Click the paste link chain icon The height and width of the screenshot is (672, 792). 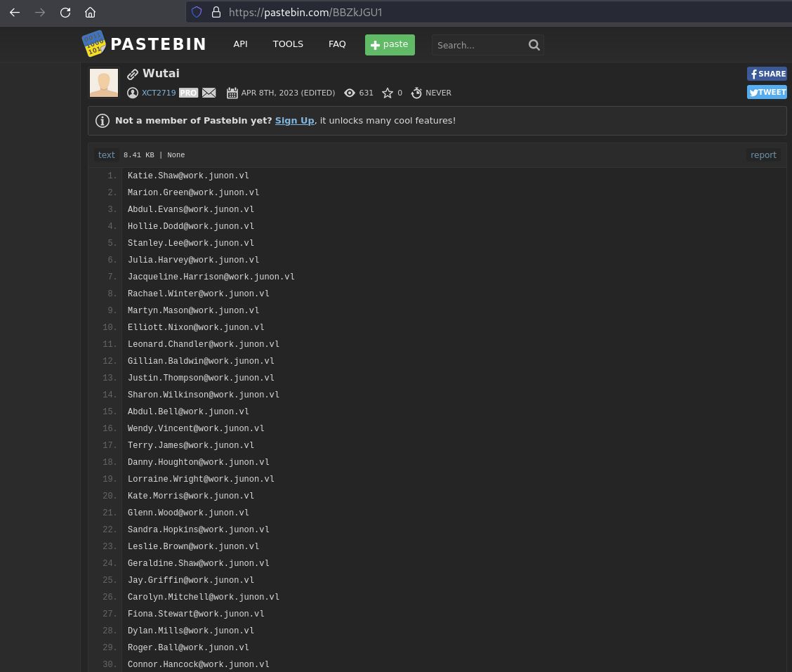(132, 74)
